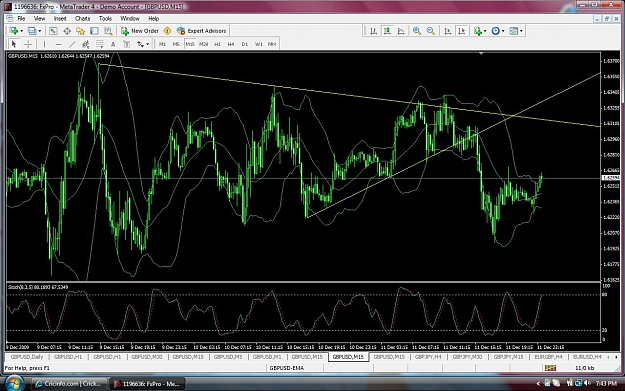The width and height of the screenshot is (625, 391).
Task: Click the GBPUSD-EMA profile in status bar
Action: pos(287,368)
